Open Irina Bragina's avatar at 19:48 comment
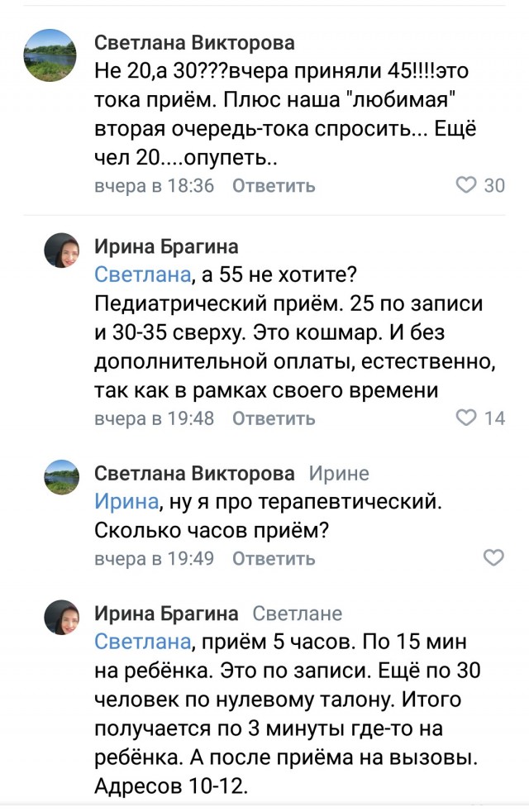The image size is (529, 812). [61, 250]
